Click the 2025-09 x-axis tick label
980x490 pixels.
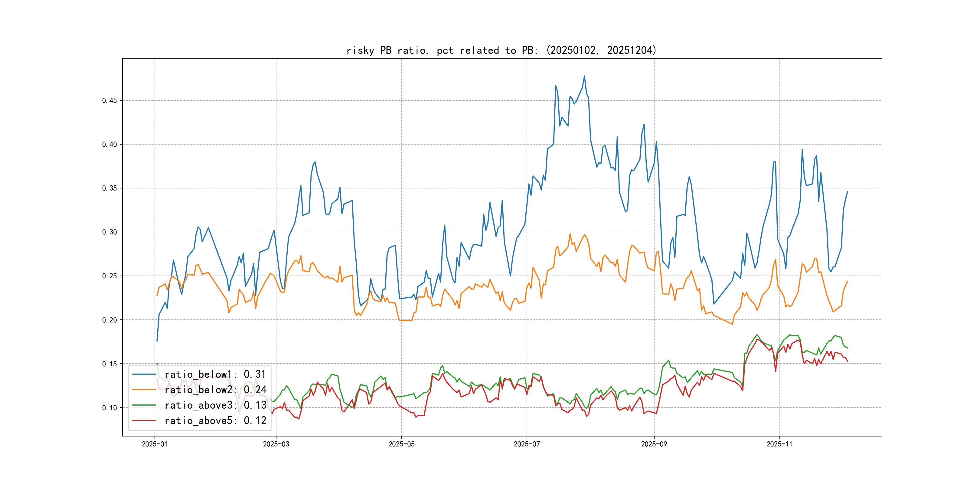[654, 444]
